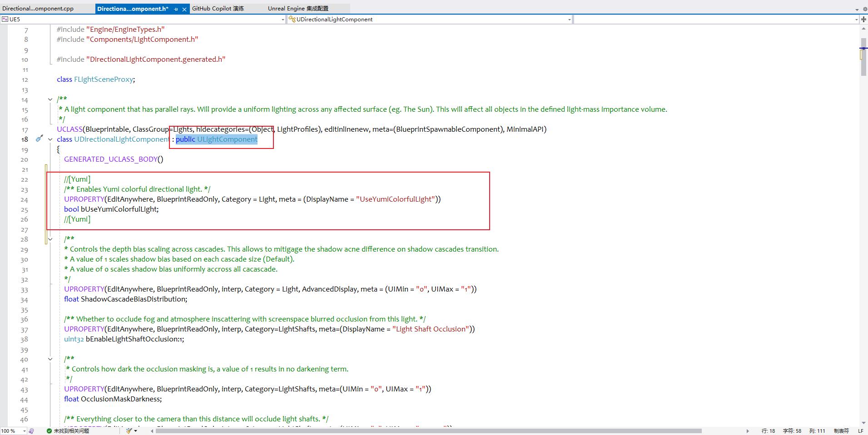The image size is (868, 435).
Task: Click the ULightComponent base class name
Action: click(227, 139)
